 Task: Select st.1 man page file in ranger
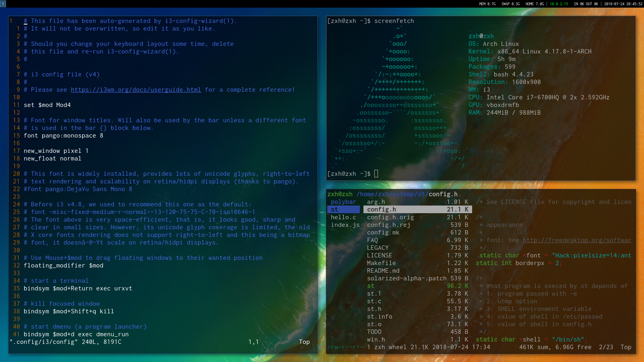[x=418, y=294]
